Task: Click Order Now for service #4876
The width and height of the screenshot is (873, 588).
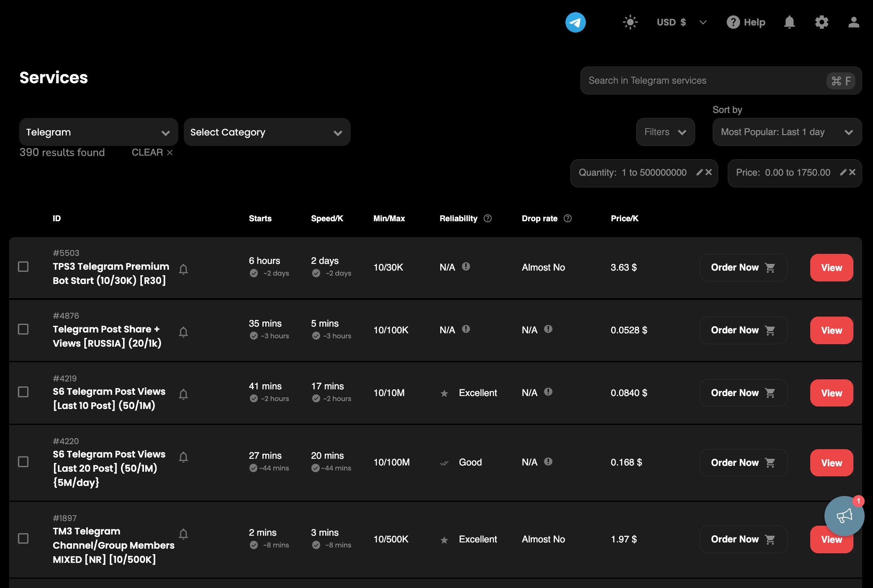Action: [x=743, y=330]
